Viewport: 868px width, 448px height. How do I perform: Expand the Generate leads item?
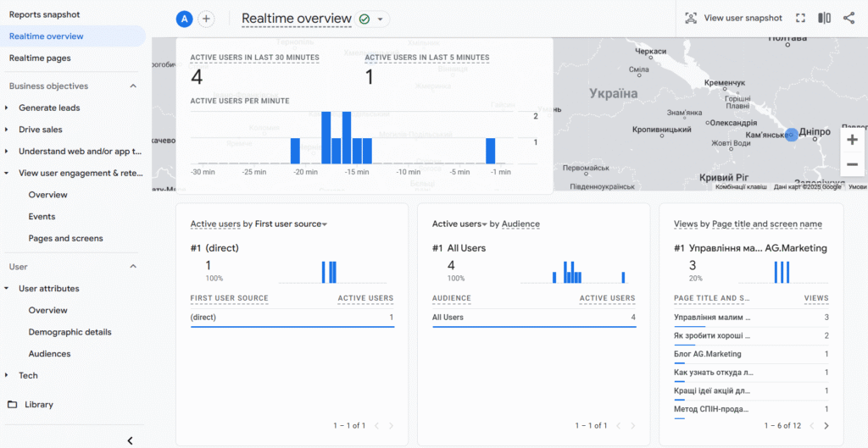[7, 108]
